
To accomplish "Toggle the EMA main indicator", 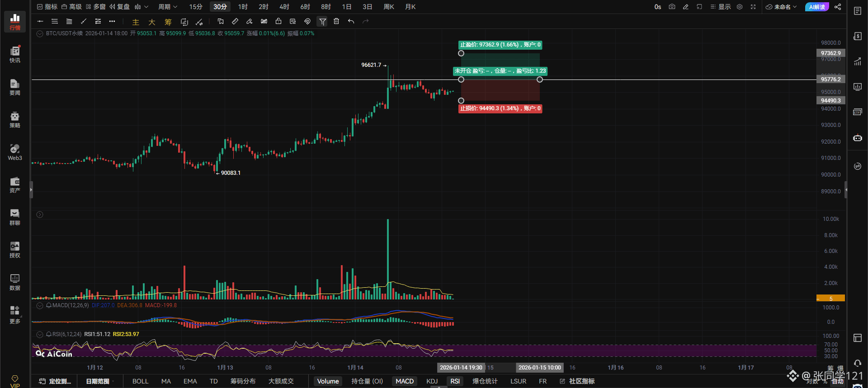I will click(x=190, y=381).
